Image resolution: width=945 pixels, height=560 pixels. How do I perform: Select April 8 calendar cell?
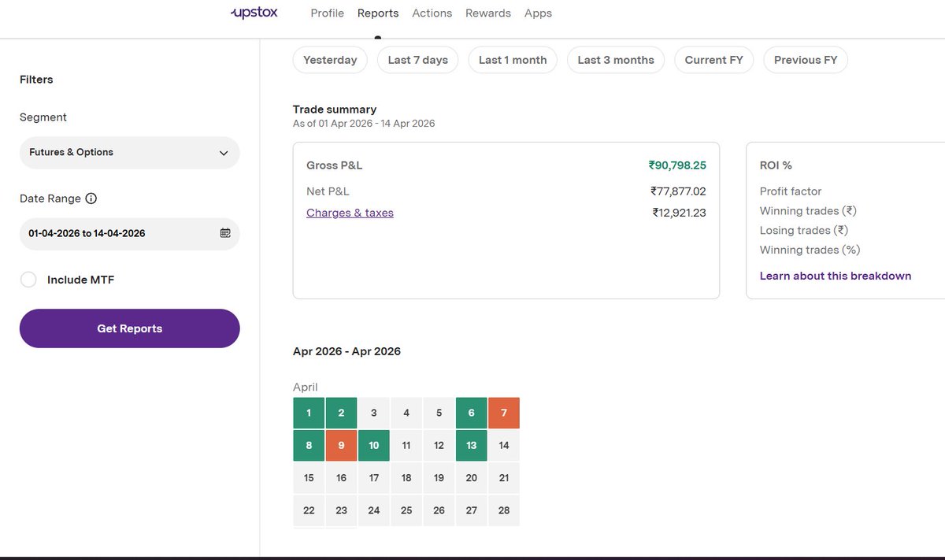point(309,445)
